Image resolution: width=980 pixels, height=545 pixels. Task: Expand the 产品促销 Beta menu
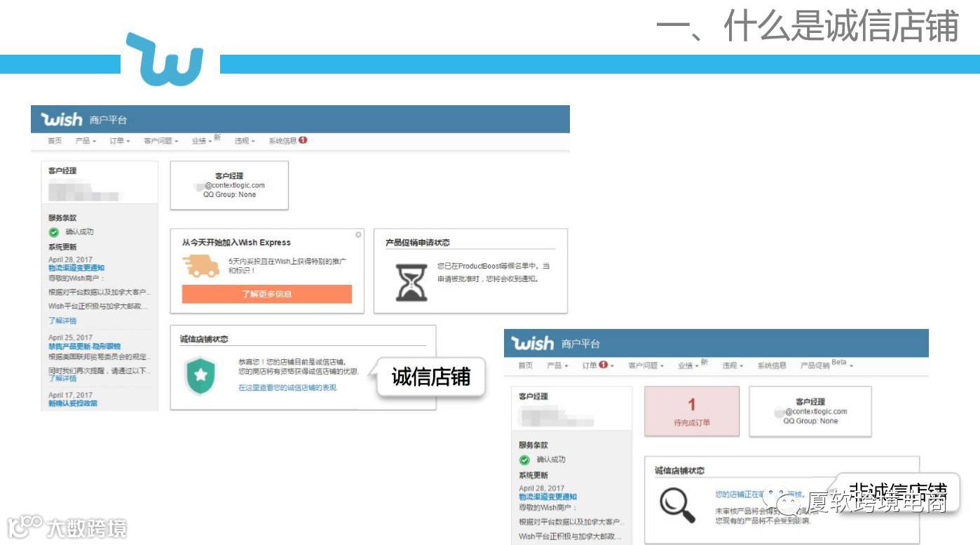coord(827,365)
